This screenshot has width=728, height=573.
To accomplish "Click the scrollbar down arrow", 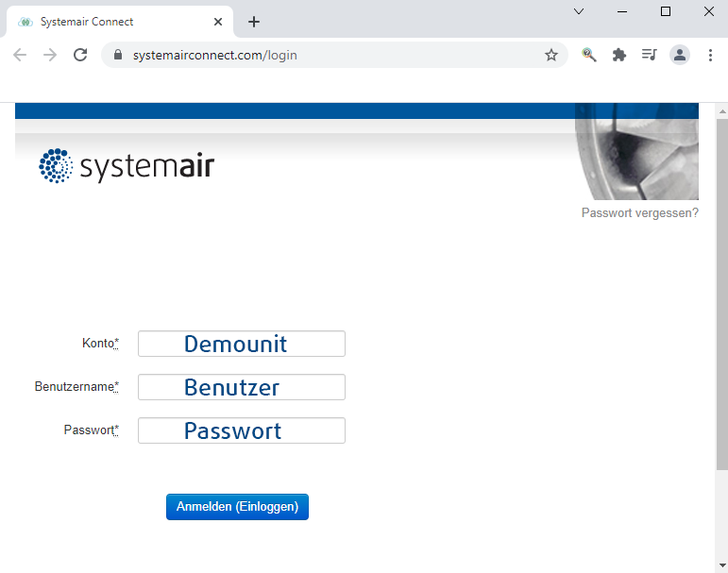I will (722, 565).
